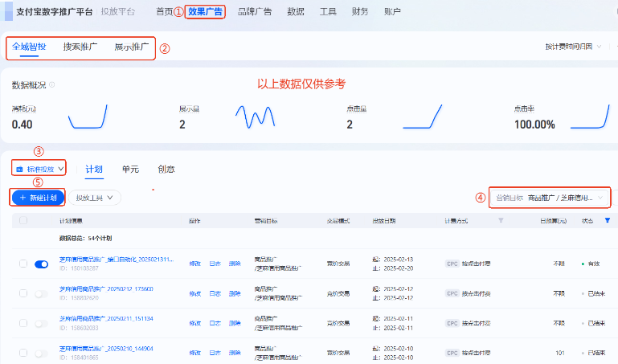
Task: Turn off the switch for plan ID 150103287
Action: 41,264
